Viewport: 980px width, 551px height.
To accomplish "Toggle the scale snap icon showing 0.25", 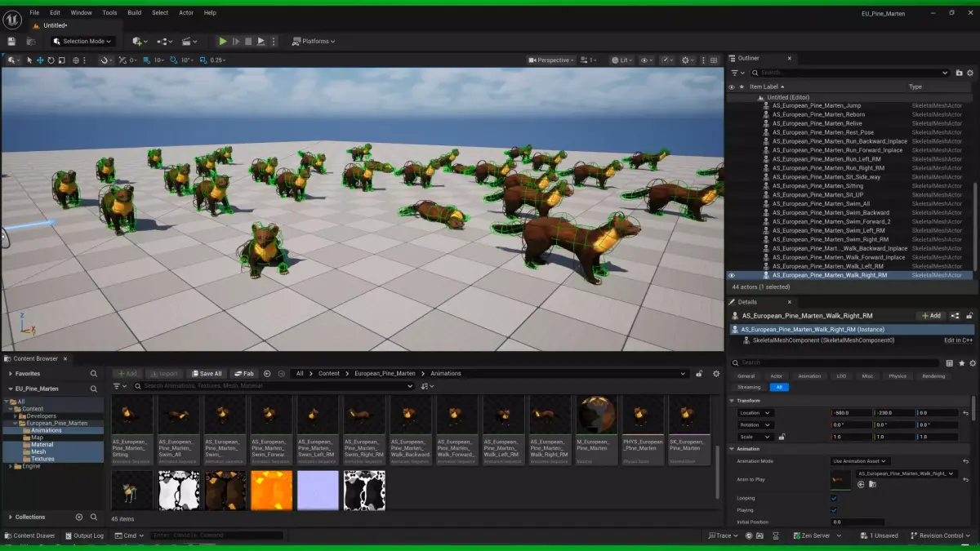I will (204, 60).
